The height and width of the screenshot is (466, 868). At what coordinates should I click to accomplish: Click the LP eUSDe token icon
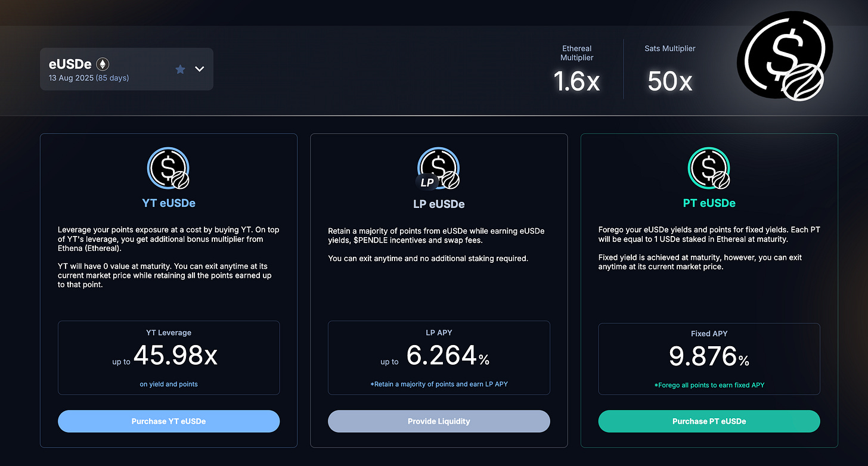(x=439, y=169)
